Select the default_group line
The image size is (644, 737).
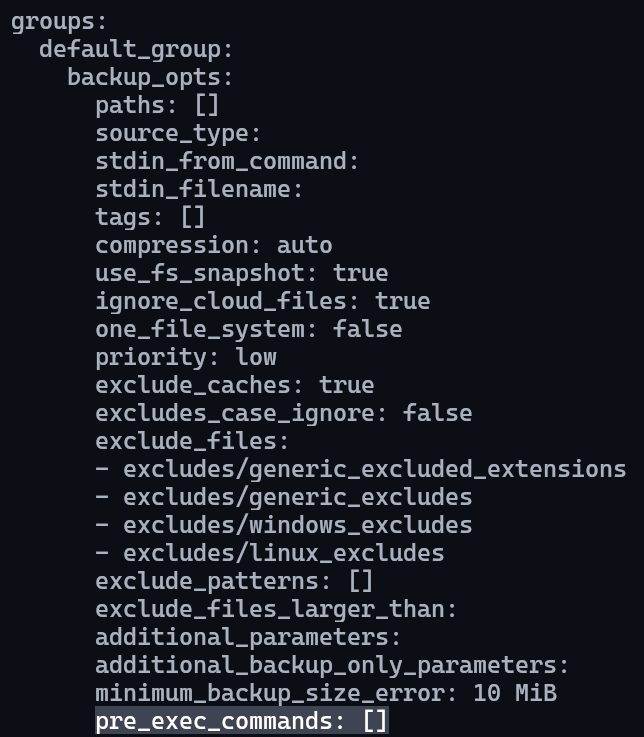[x=136, y=49]
